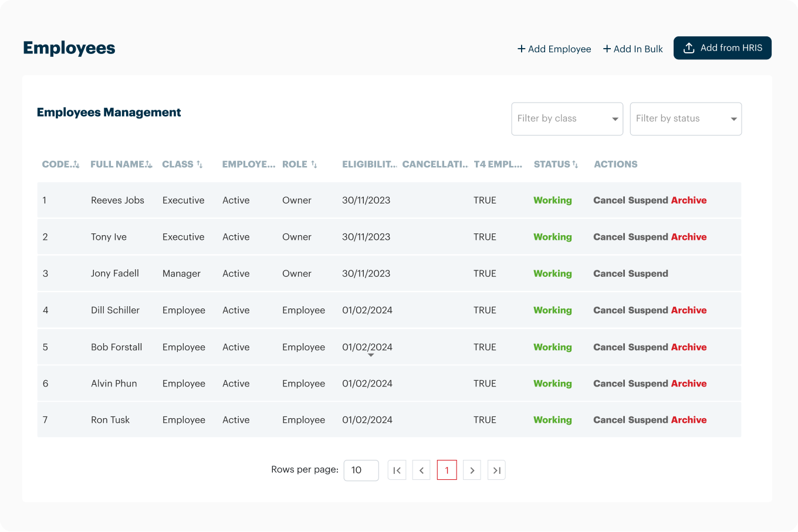Viewport: 798px width, 532px height.
Task: Click Add Employee link
Action: pyautogui.click(x=554, y=49)
